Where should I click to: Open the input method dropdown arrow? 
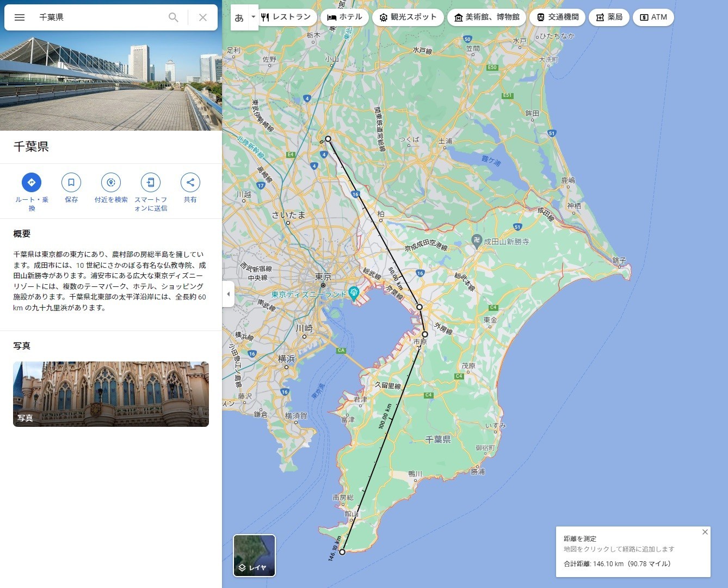coord(253,17)
